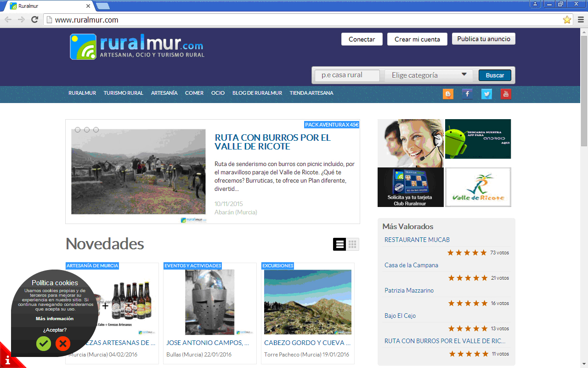Switch Novedades to list view
Screen dimensions: 588x368
click(x=339, y=244)
